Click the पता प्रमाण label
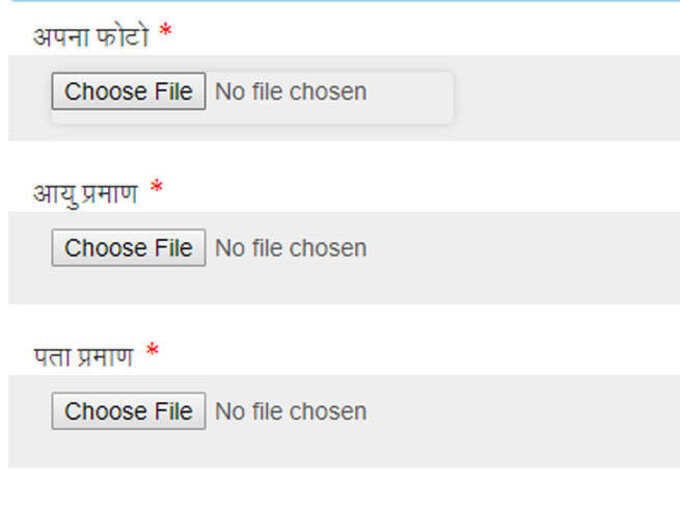This screenshot has height=509, width=680. [83, 356]
